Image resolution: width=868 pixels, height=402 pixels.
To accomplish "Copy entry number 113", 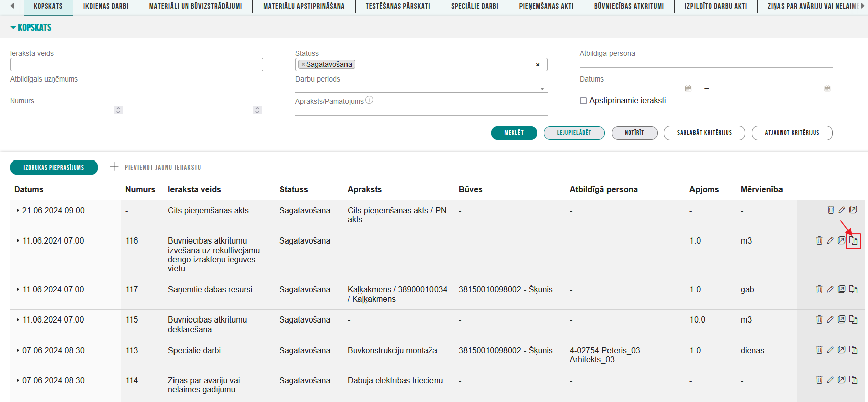I will [x=853, y=350].
